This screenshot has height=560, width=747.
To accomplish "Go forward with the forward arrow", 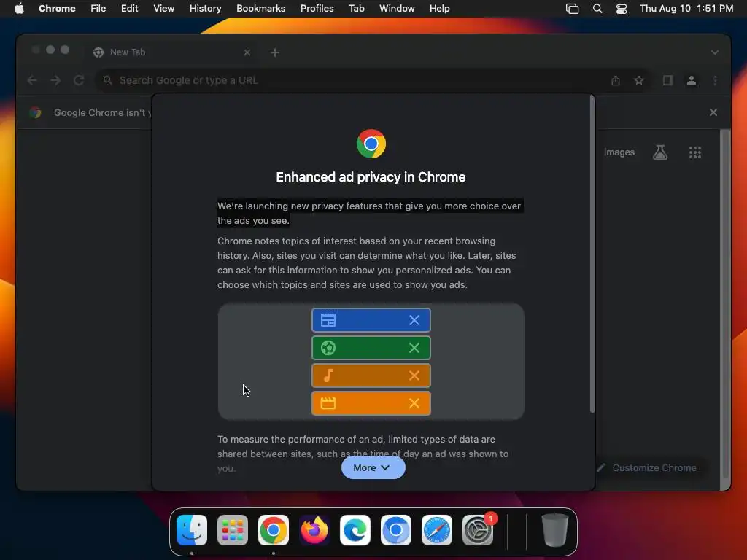I will (55, 80).
